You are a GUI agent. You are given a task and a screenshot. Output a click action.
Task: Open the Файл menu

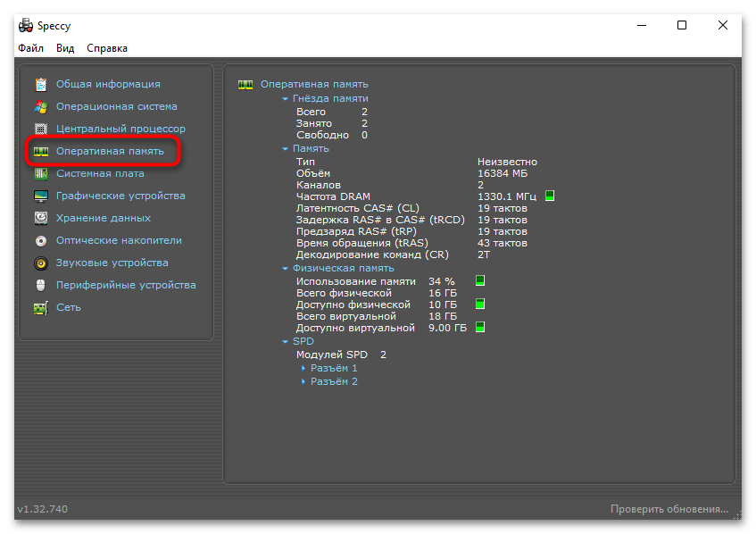30,48
